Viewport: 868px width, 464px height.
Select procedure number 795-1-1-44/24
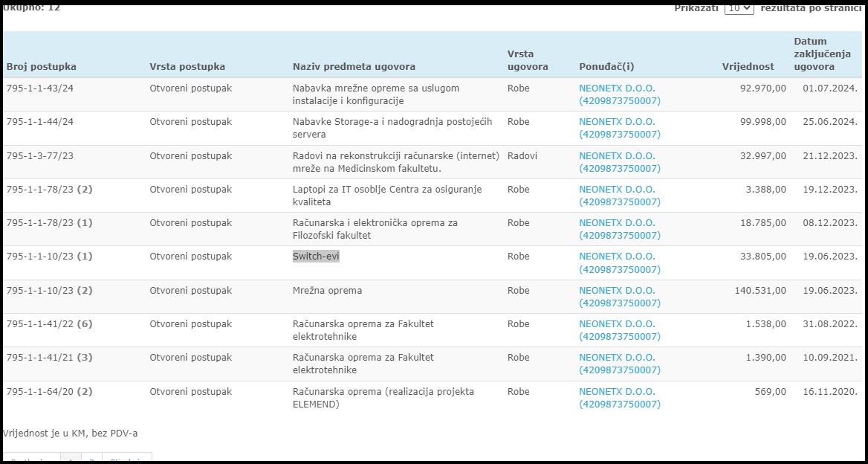click(40, 122)
